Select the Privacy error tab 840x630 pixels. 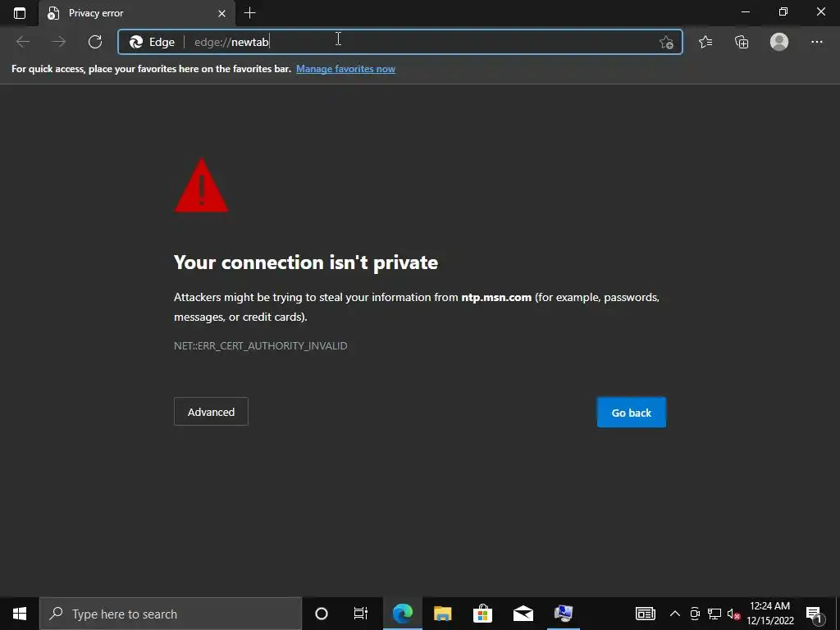point(137,13)
